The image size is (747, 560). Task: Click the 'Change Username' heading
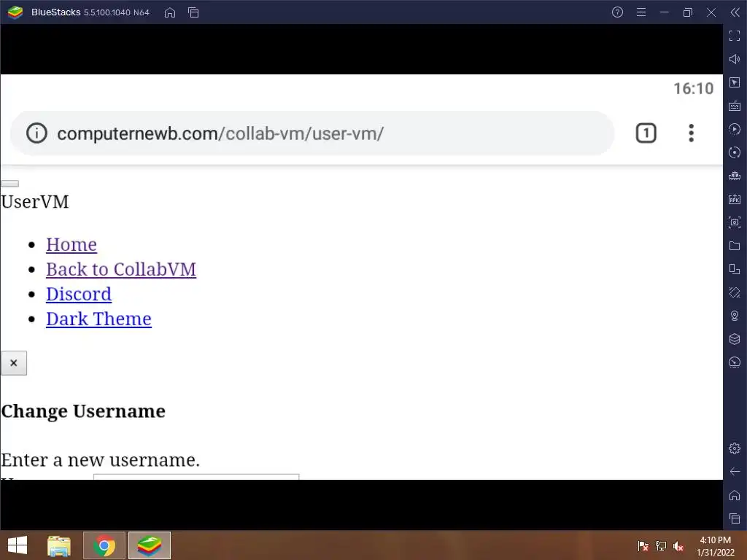[83, 411]
